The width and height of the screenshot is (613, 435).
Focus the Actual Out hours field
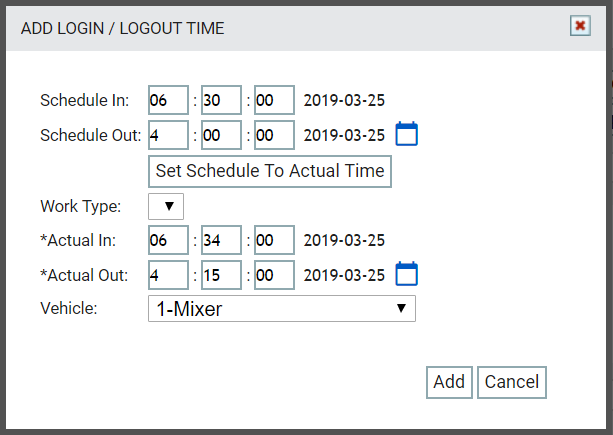168,275
